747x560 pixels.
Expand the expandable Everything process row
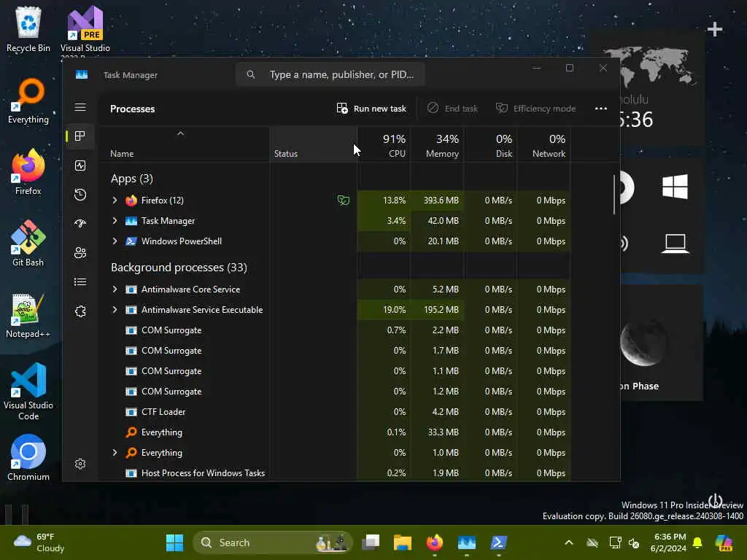click(115, 453)
